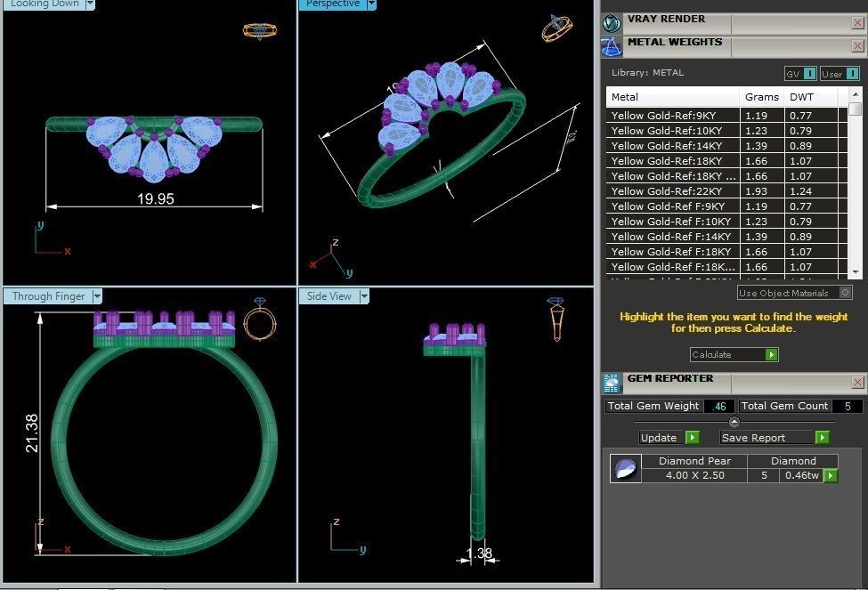The width and height of the screenshot is (868, 590).
Task: Click the Diamond Pear gem thumbnail
Action: (x=626, y=468)
